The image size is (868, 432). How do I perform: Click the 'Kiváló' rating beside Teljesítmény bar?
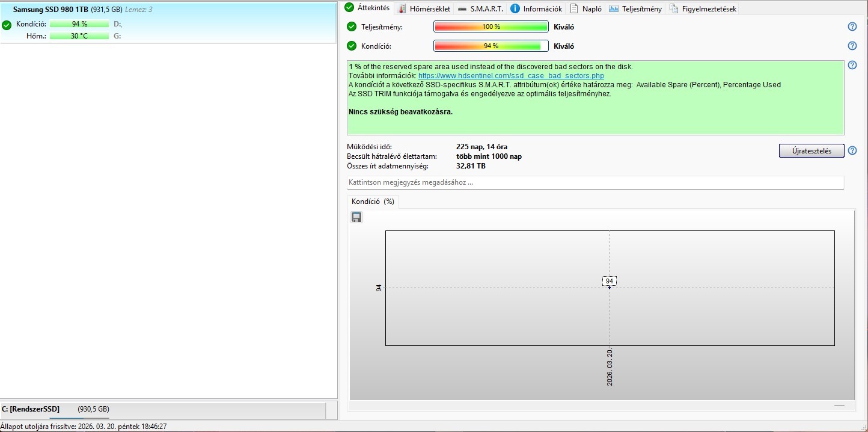click(x=564, y=26)
